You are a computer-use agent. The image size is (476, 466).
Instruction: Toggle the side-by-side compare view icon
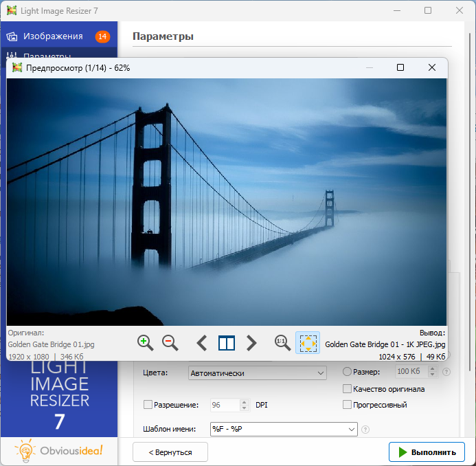(227, 342)
